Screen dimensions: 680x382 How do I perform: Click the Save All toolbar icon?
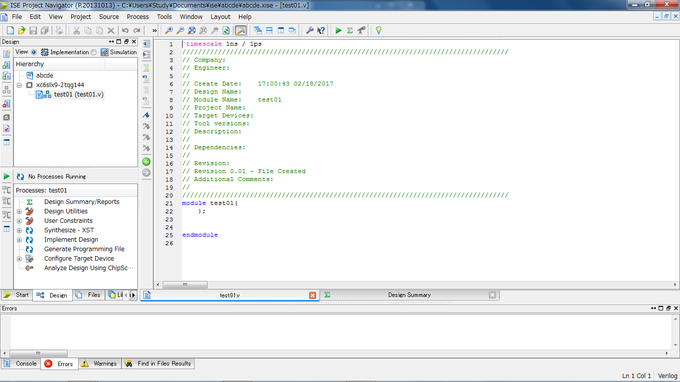[44, 30]
